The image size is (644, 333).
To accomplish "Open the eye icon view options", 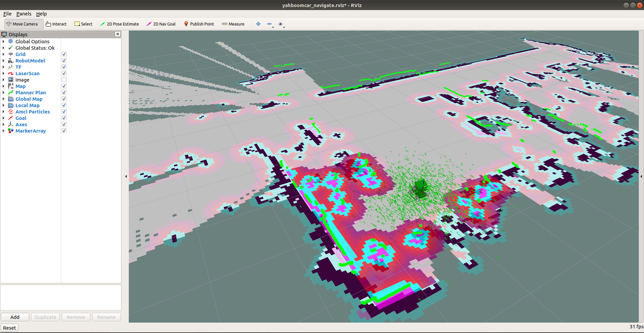I will (x=281, y=24).
